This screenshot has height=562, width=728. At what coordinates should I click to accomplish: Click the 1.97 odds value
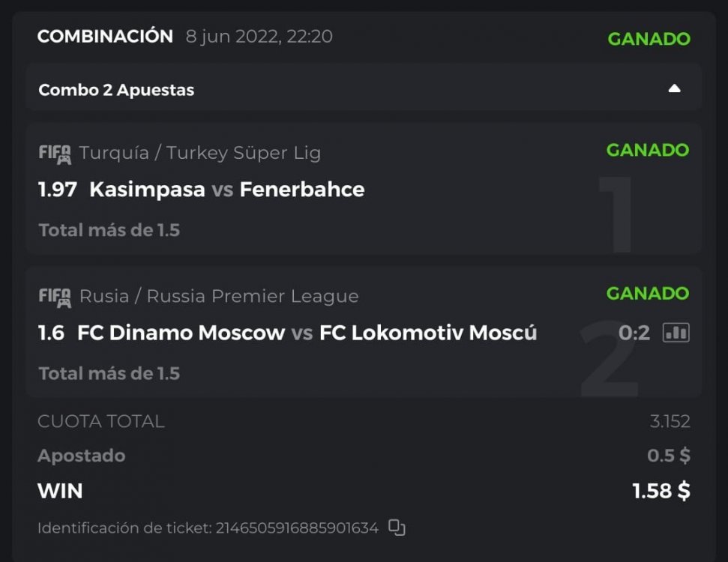(x=58, y=190)
